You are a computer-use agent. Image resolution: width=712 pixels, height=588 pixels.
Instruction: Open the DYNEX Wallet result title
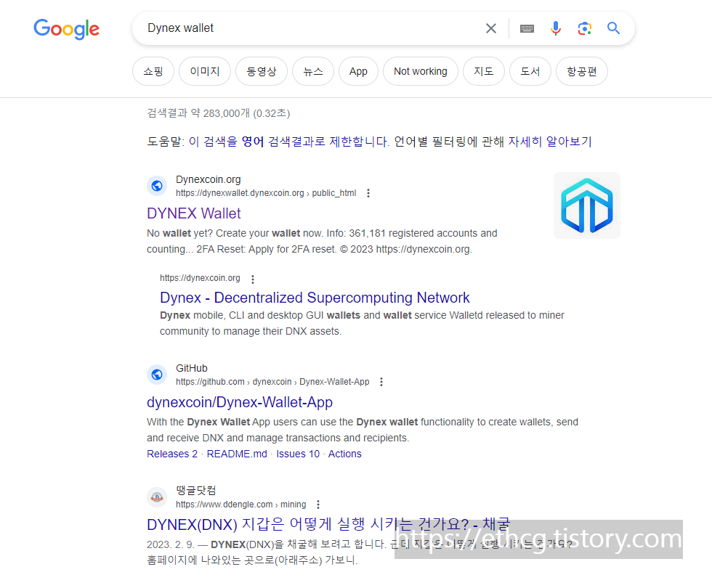pos(194,213)
